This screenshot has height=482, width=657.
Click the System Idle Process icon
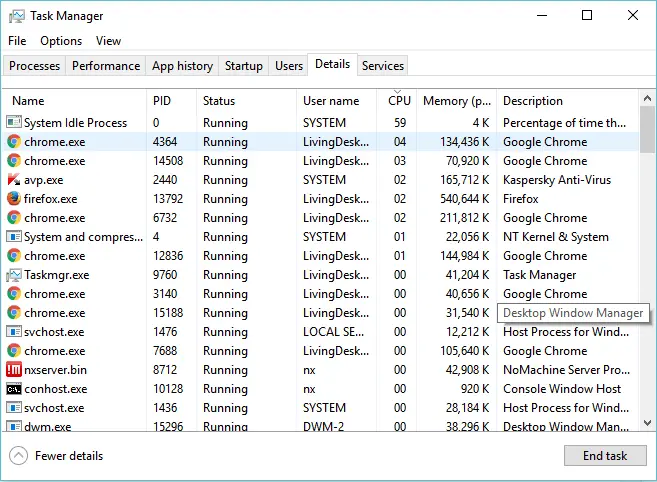coord(14,122)
